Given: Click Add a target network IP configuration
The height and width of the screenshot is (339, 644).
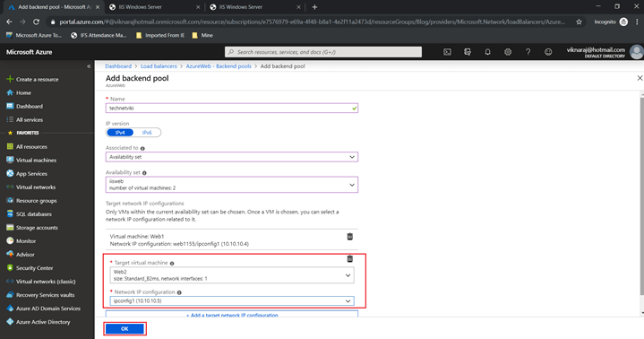Looking at the screenshot, I should coord(232,315).
